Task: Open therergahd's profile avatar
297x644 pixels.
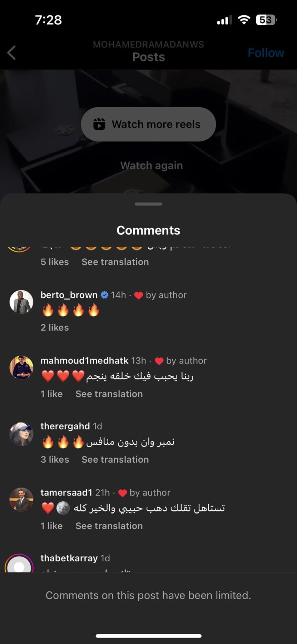Action: (x=21, y=434)
